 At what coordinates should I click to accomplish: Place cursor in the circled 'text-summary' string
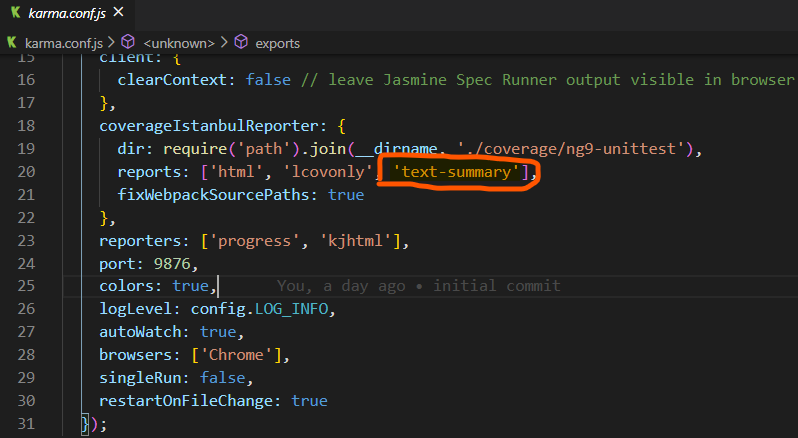point(459,173)
